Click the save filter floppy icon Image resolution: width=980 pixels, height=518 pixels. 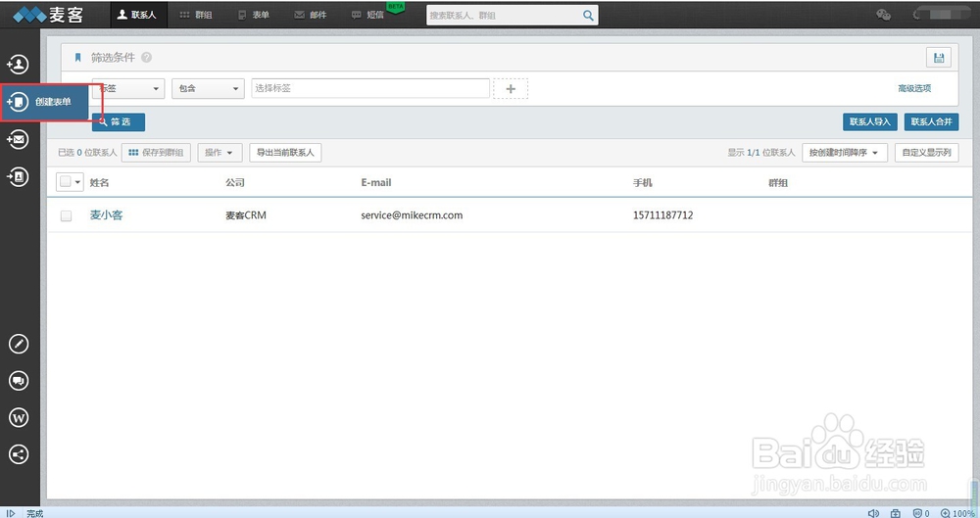(938, 58)
